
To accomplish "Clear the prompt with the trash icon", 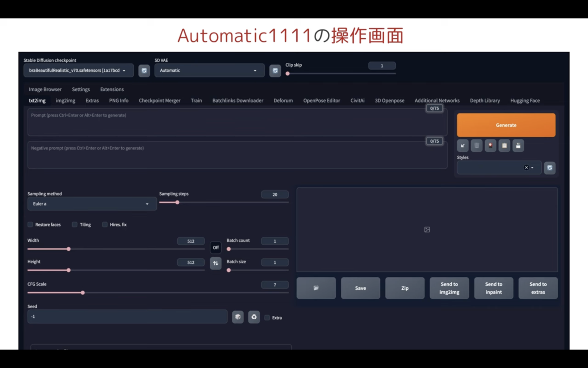I will click(x=477, y=145).
